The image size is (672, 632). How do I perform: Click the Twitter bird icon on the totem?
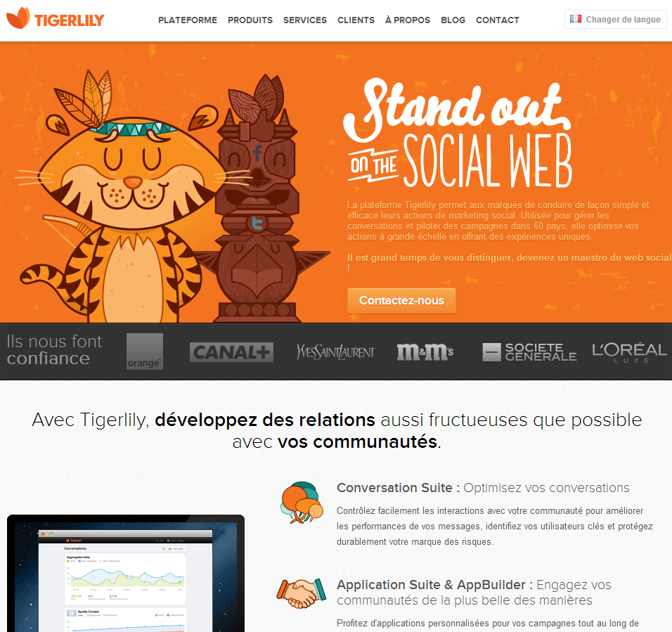pyautogui.click(x=257, y=223)
